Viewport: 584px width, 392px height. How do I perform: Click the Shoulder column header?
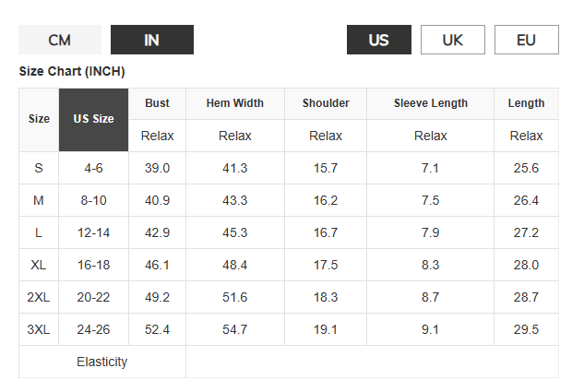pyautogui.click(x=326, y=103)
